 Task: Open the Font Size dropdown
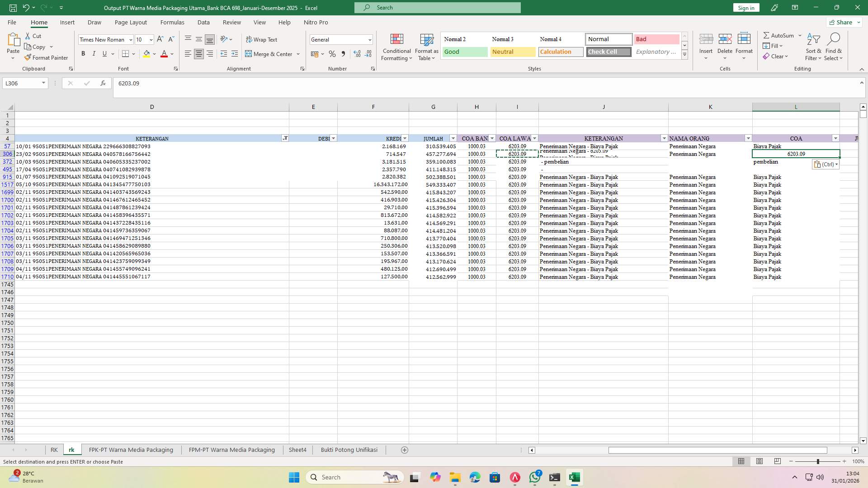(x=151, y=39)
